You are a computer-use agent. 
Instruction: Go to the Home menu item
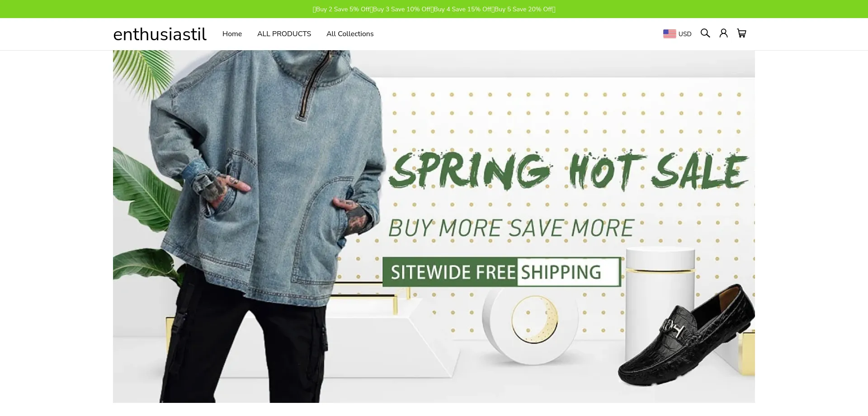pyautogui.click(x=232, y=34)
